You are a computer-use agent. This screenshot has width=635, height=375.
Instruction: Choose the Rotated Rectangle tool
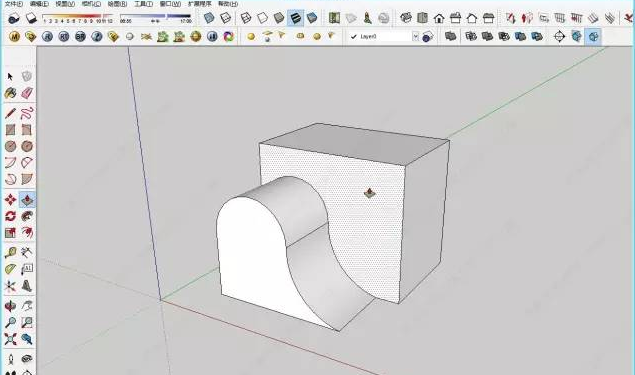[27, 130]
